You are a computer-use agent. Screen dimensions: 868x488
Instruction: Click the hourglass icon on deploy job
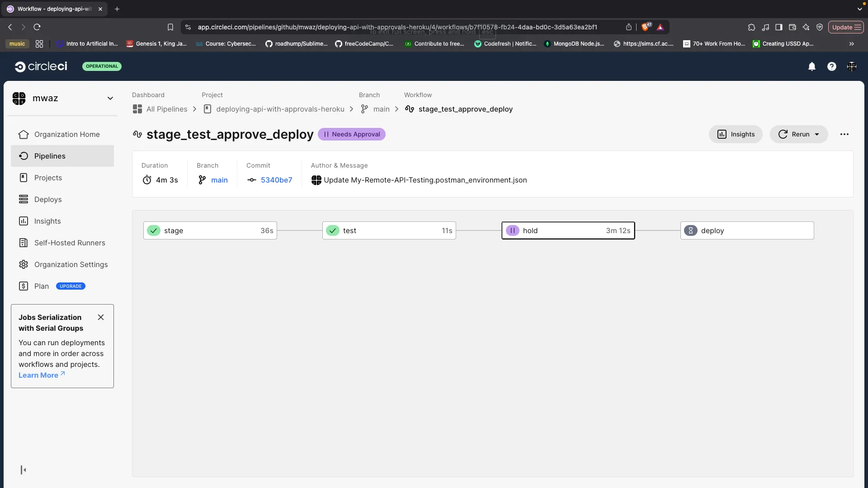point(690,230)
